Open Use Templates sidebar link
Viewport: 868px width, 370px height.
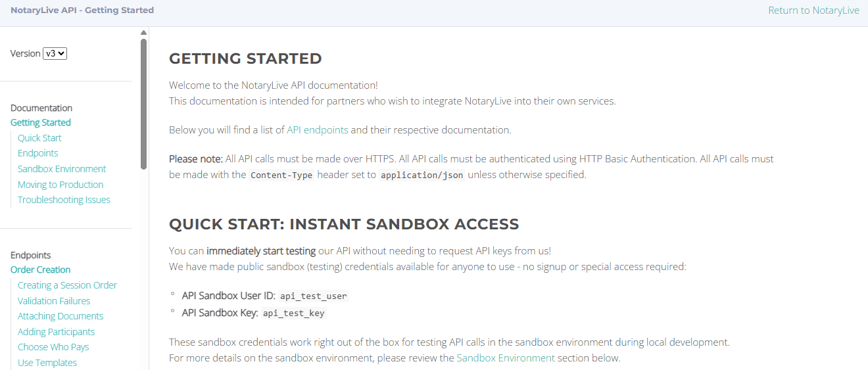(x=47, y=363)
